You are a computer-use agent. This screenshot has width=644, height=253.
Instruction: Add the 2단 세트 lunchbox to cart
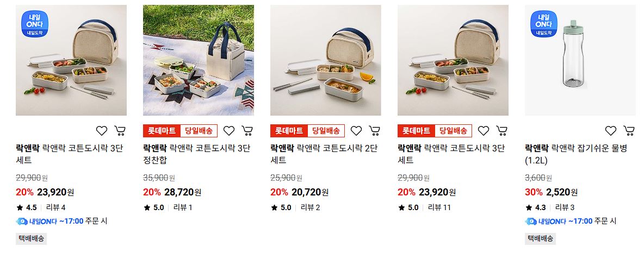pyautogui.click(x=374, y=131)
